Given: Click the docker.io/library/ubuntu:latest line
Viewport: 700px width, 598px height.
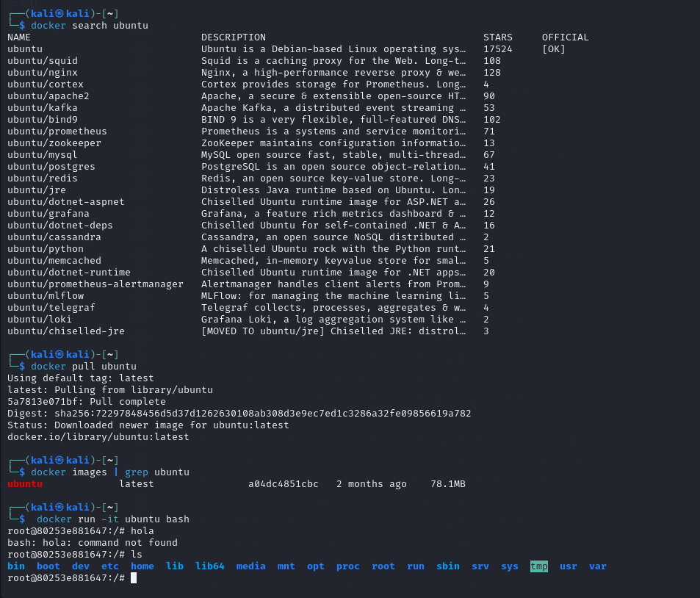Looking at the screenshot, I should point(98,437).
